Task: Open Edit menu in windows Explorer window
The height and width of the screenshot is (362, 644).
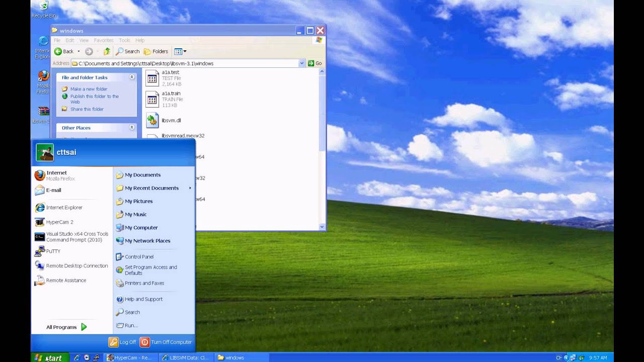Action: pyautogui.click(x=70, y=40)
